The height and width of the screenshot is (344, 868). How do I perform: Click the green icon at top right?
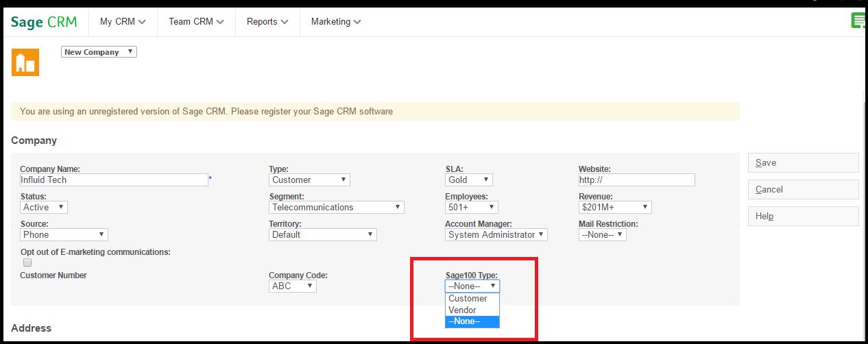pos(858,21)
